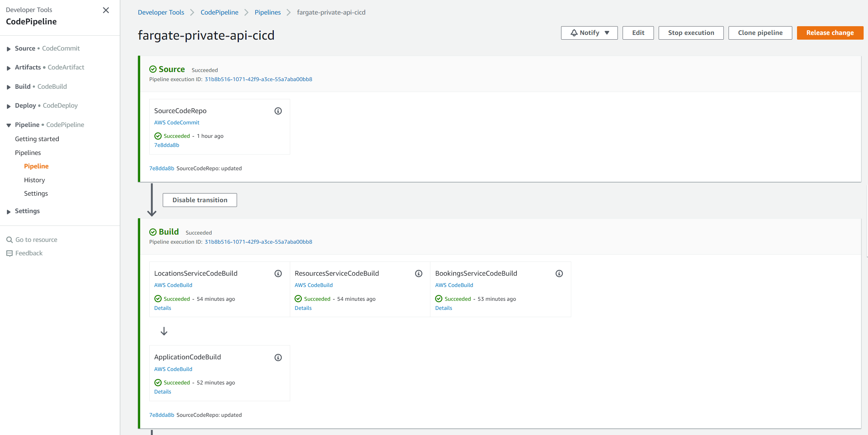868x435 pixels.
Task: Open info for BookingsServiceCodeBuild action
Action: [x=559, y=274]
